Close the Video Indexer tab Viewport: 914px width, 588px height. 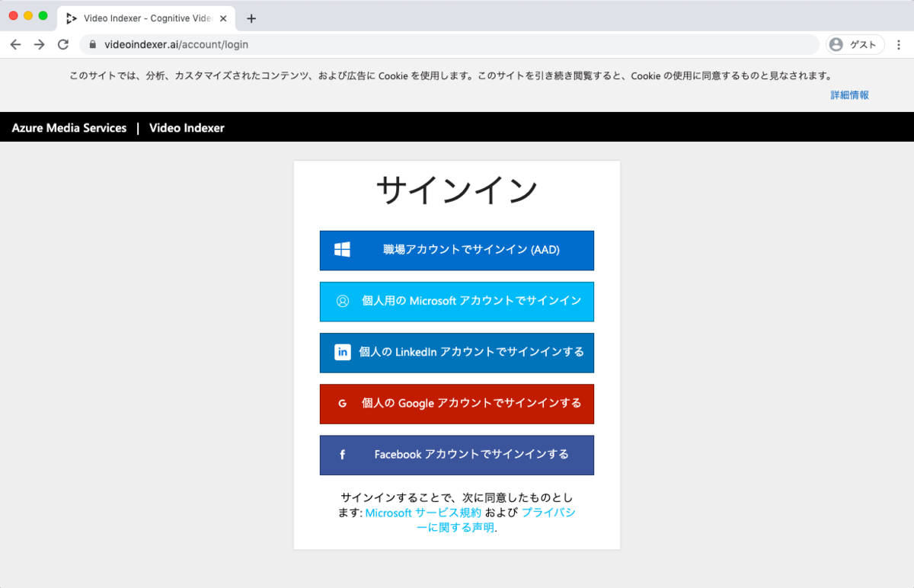222,18
